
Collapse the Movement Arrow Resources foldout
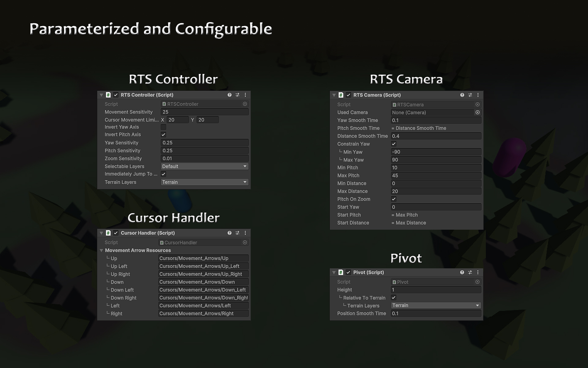101,251
